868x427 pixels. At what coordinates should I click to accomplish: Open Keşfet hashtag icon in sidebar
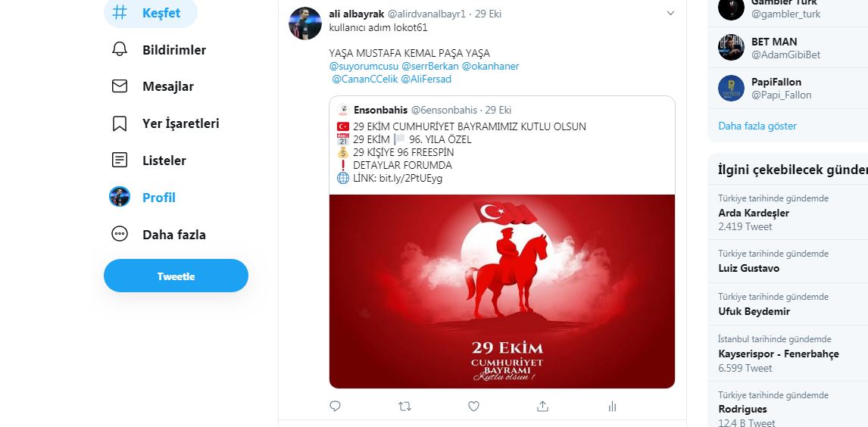tap(120, 13)
